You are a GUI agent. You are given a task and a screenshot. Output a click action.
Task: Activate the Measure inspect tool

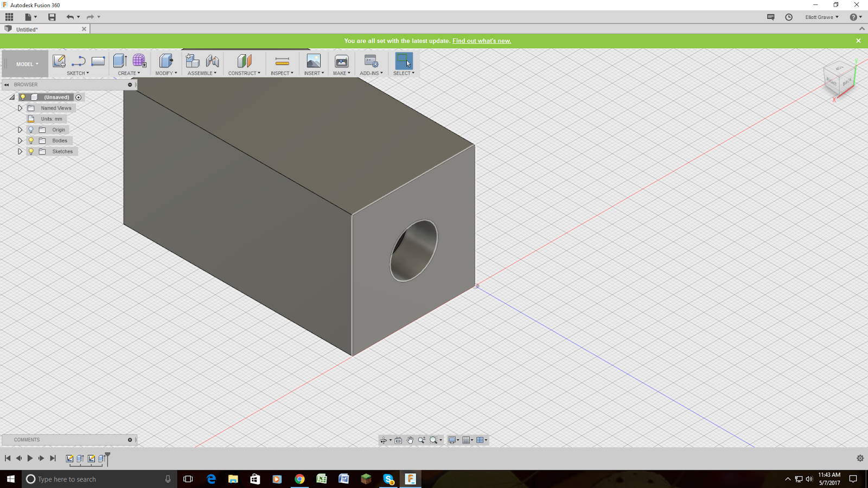tap(282, 61)
